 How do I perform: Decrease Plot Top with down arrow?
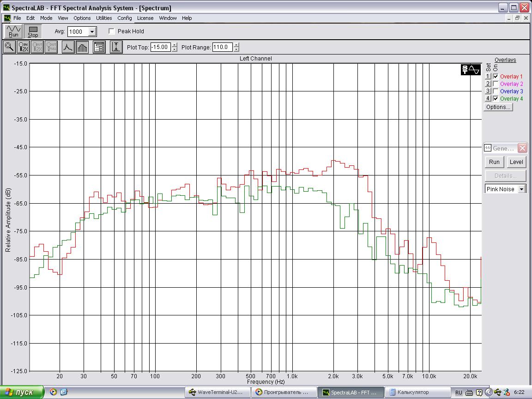(x=175, y=49)
